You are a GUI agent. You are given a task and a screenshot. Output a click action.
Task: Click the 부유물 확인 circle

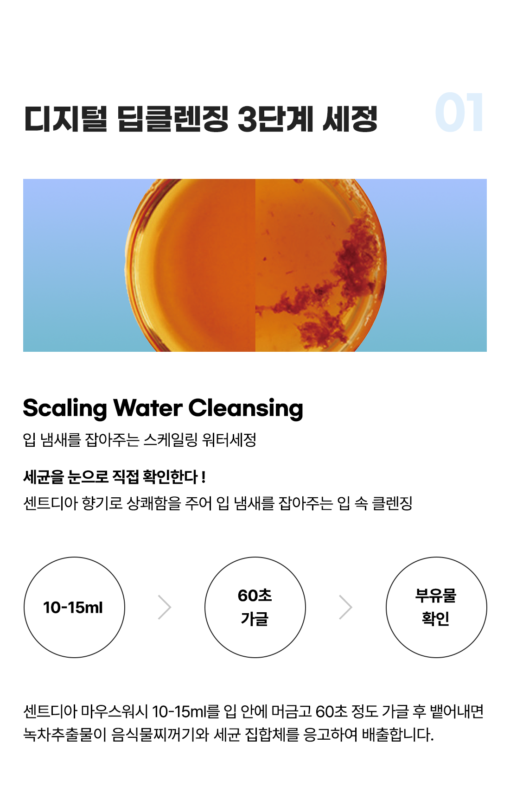coord(436,607)
